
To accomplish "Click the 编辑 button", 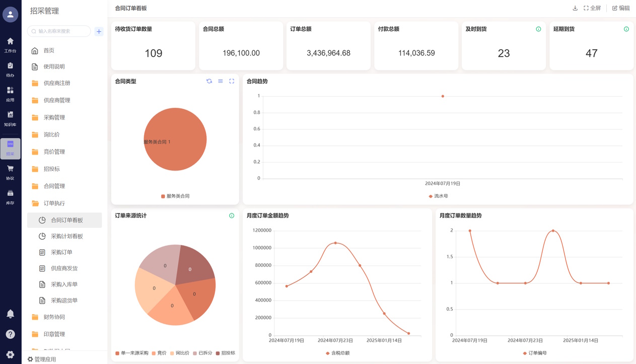I will pos(621,8).
